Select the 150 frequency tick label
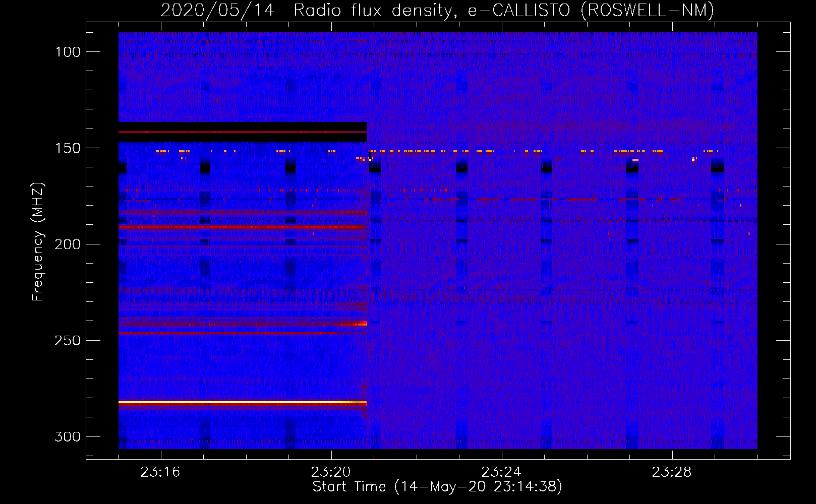 68,148
